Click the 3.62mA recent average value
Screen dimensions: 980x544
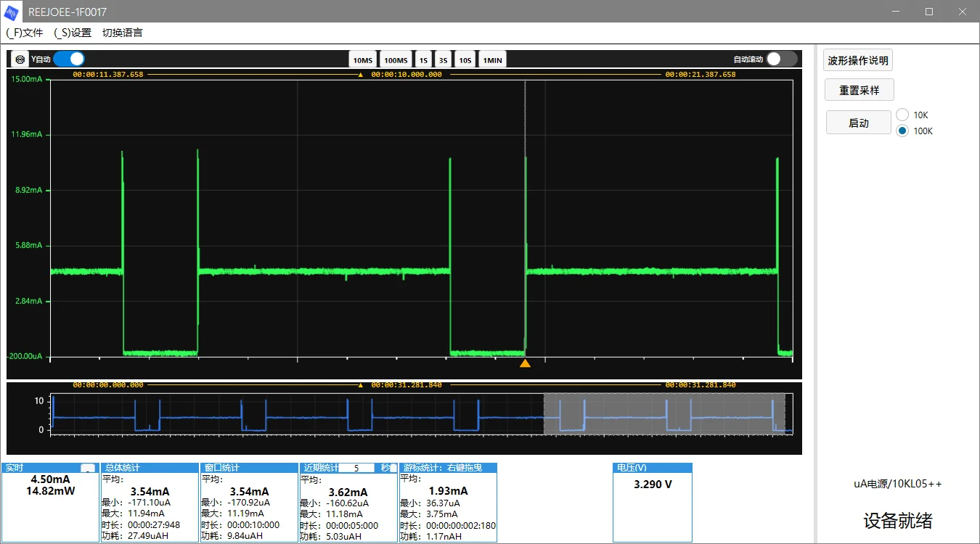click(348, 492)
